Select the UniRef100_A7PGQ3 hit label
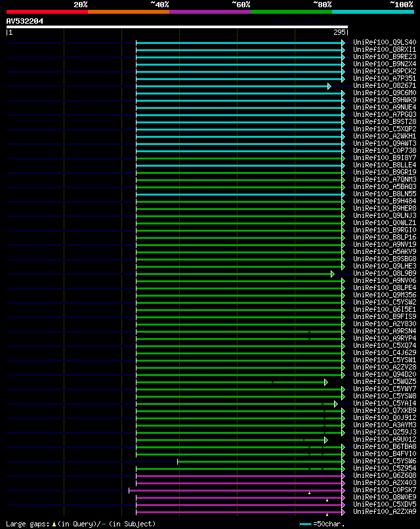This screenshot has width=420, height=529. [x=385, y=115]
